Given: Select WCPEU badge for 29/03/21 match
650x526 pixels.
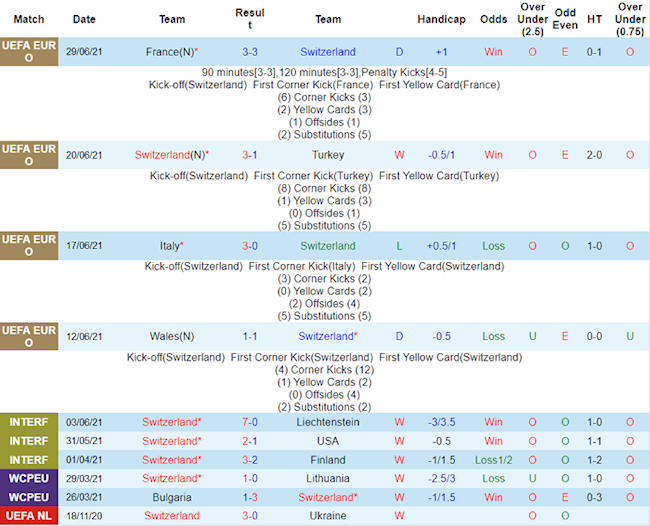Looking at the screenshot, I should [29, 478].
